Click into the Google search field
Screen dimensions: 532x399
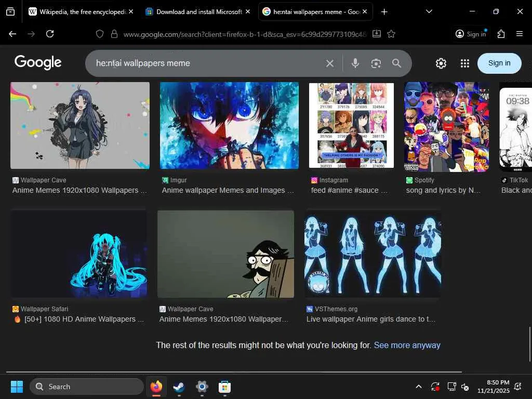[x=207, y=63]
